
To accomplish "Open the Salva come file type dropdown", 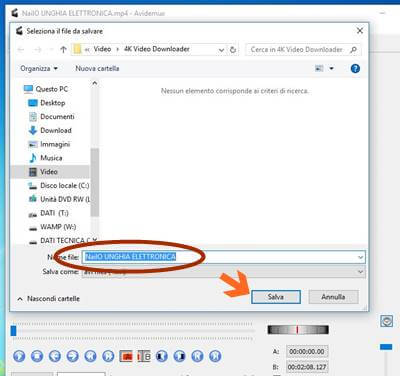I will tap(224, 272).
